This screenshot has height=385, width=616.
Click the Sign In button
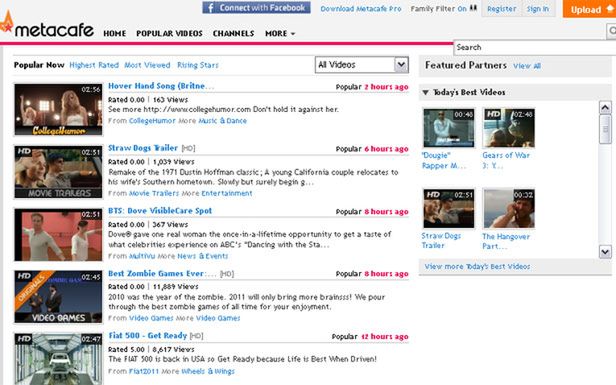click(538, 9)
